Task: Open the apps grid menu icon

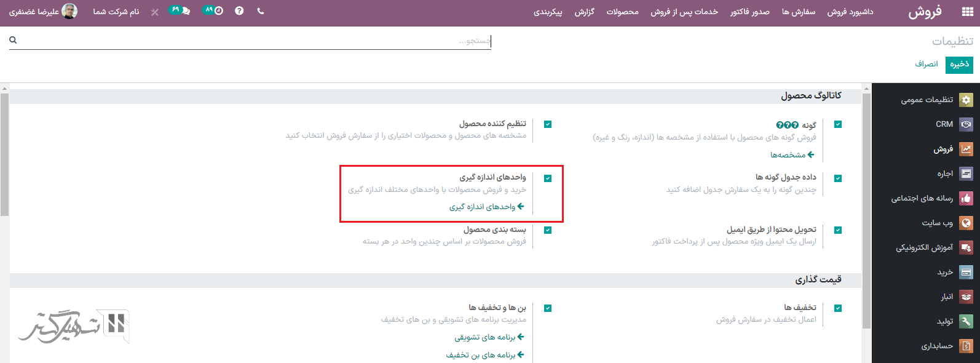Action: (x=967, y=12)
